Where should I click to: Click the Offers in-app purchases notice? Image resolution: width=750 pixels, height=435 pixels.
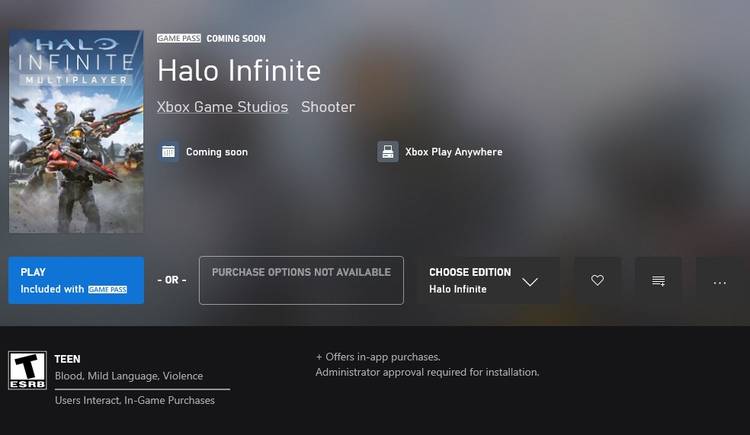coord(378,357)
